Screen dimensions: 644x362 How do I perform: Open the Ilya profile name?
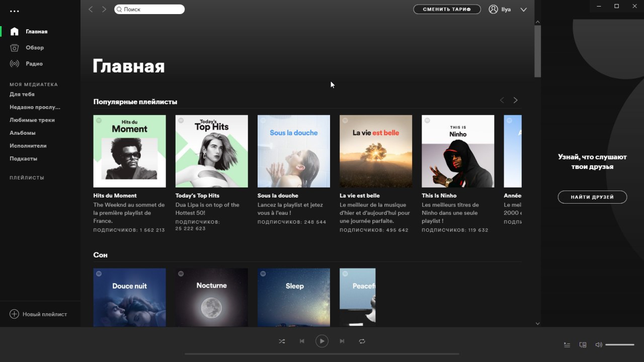point(506,10)
